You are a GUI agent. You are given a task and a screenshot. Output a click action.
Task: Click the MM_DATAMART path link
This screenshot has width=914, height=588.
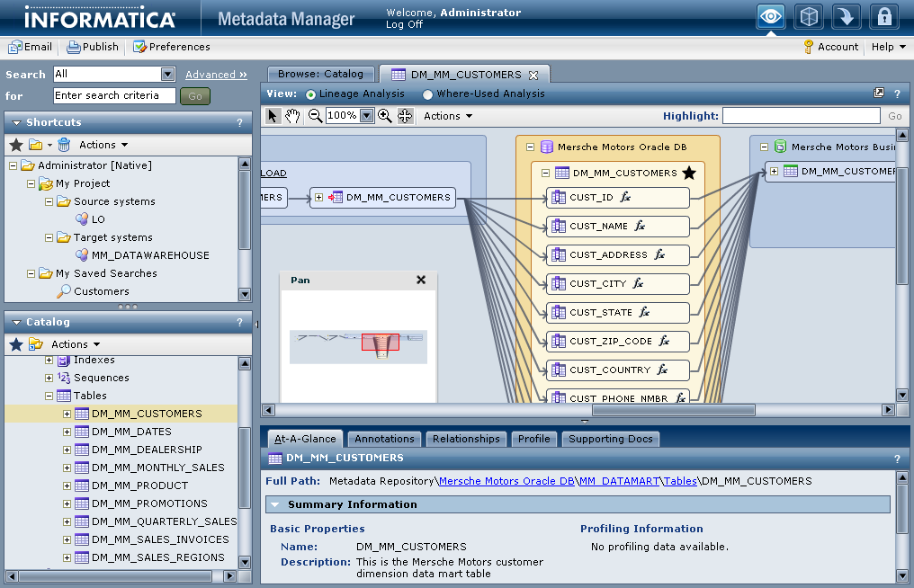[x=619, y=481]
